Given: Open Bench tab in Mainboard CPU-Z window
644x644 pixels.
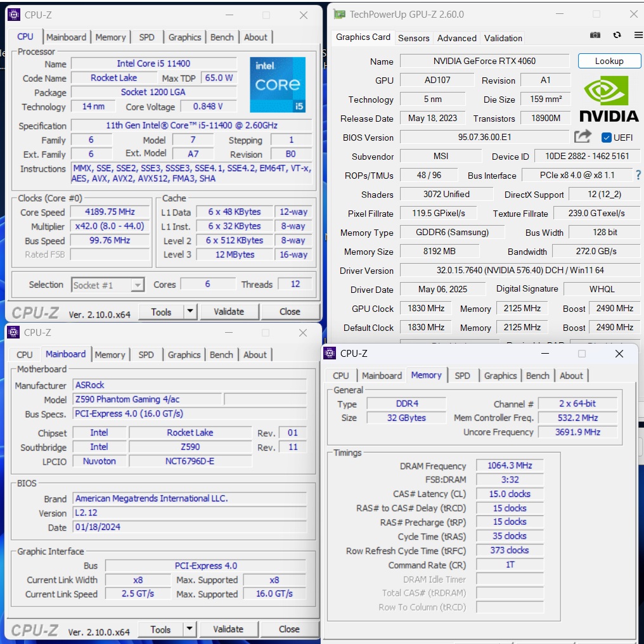Looking at the screenshot, I should (x=221, y=355).
